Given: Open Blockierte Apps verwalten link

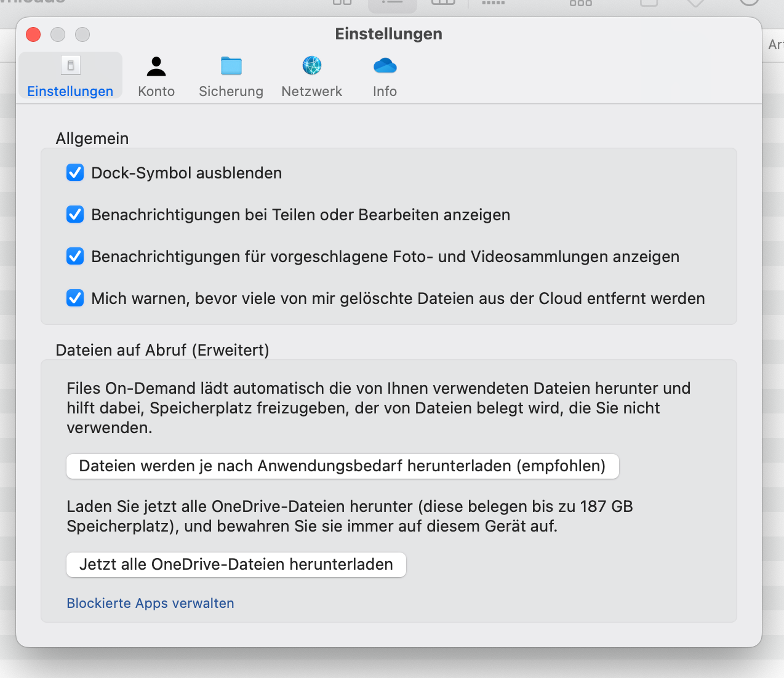Looking at the screenshot, I should coord(150,603).
